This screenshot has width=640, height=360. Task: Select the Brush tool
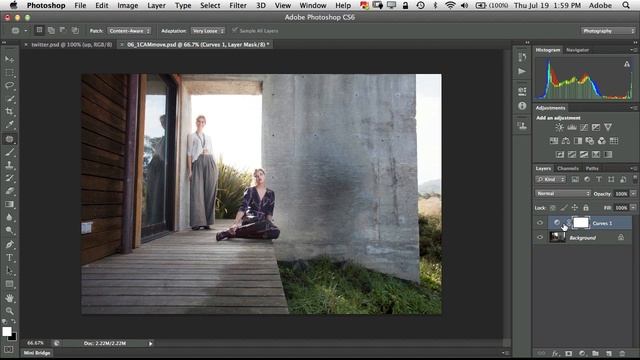9,152
